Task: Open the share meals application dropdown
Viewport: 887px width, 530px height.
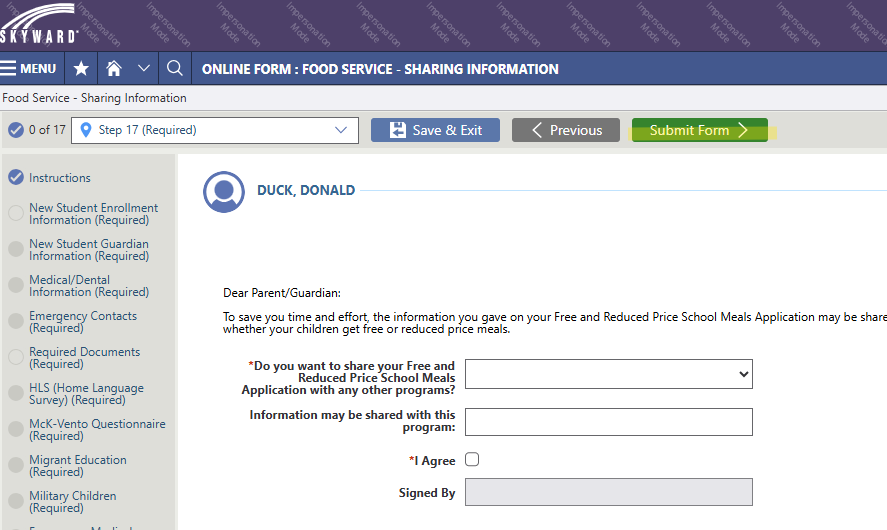Action: pyautogui.click(x=608, y=374)
